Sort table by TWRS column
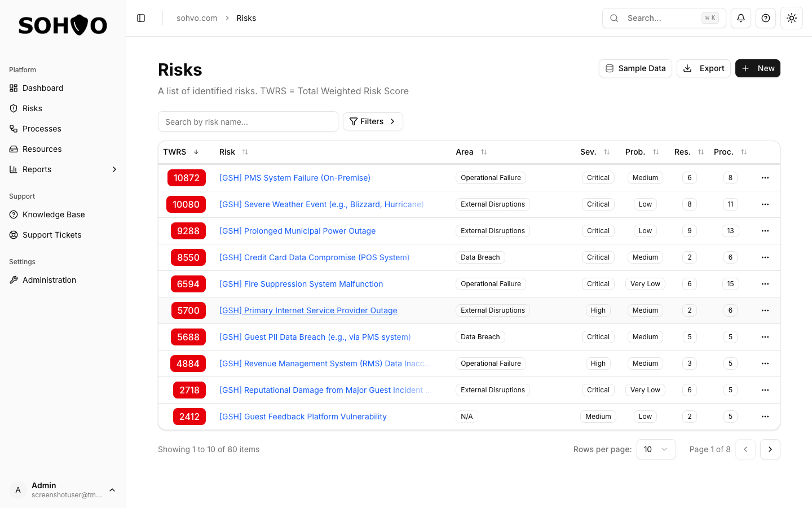This screenshot has height=508, width=812. point(181,152)
